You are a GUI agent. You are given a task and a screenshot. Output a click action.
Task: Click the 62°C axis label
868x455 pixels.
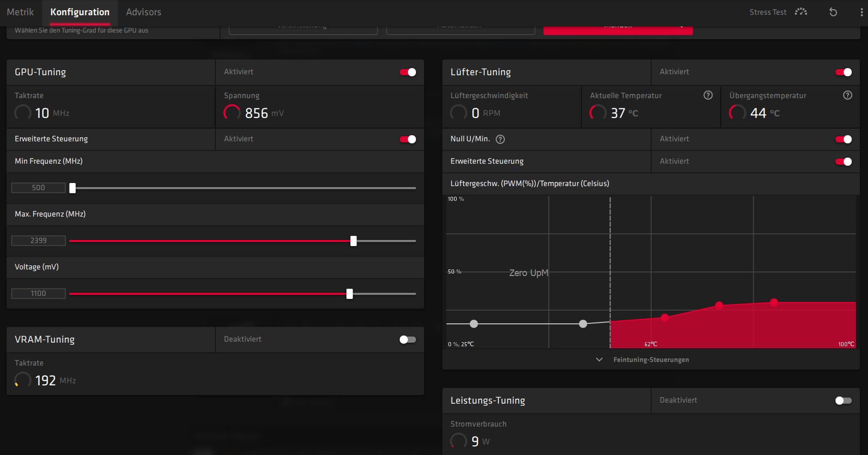tap(651, 344)
